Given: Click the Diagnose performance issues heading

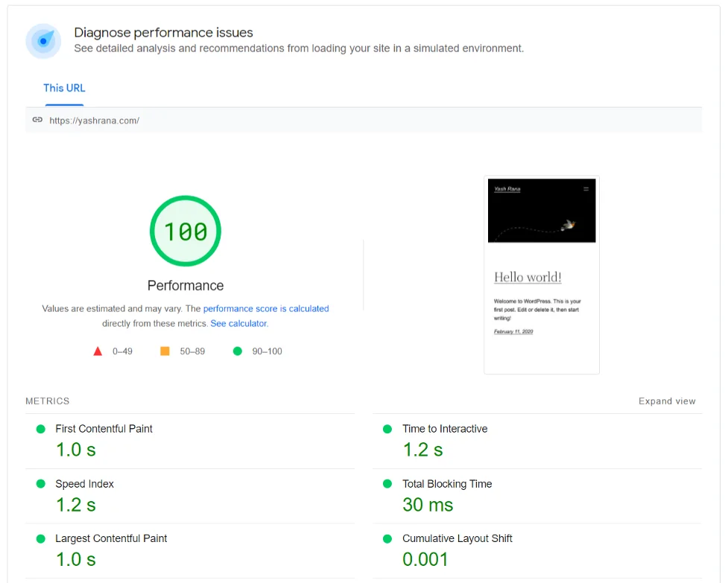Looking at the screenshot, I should pos(163,33).
